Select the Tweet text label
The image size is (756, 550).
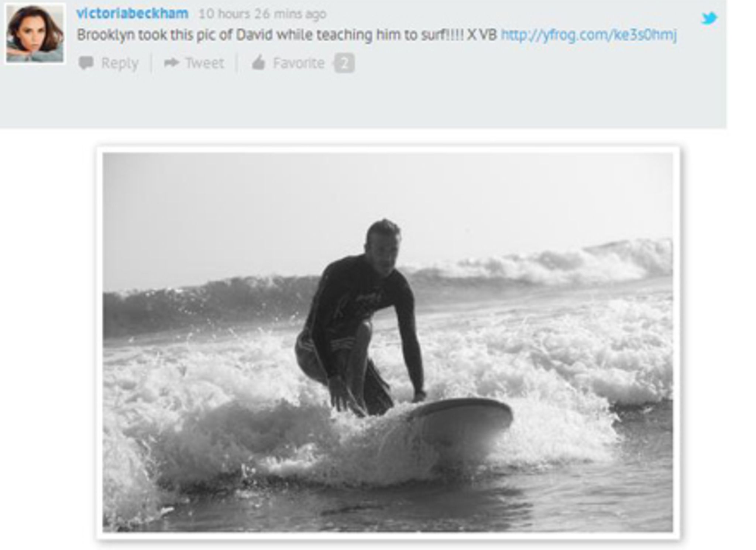(x=205, y=63)
